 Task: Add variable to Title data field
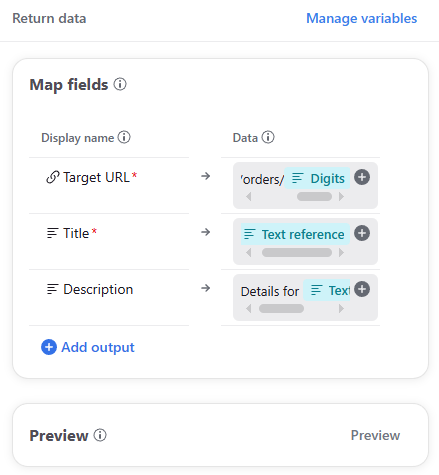click(362, 233)
